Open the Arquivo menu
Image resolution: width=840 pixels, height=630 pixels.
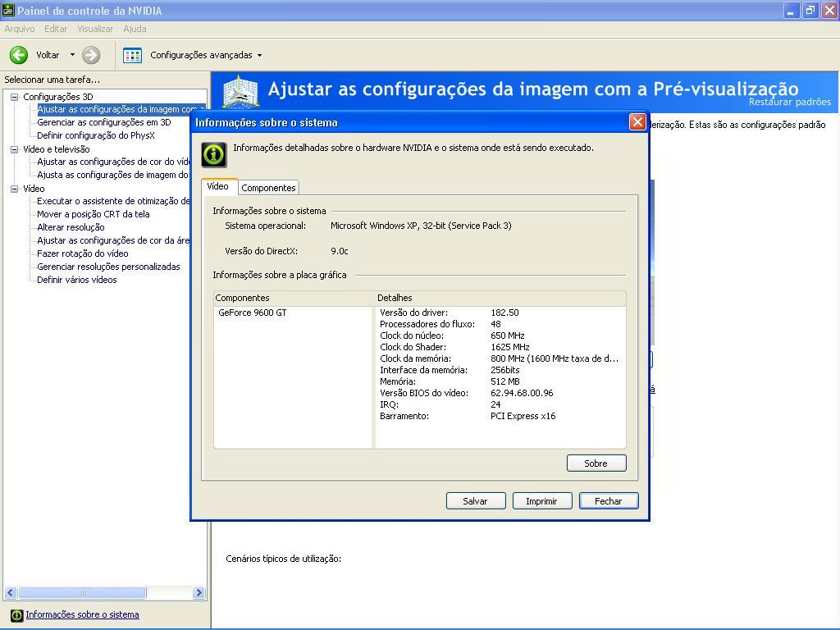[x=20, y=29]
